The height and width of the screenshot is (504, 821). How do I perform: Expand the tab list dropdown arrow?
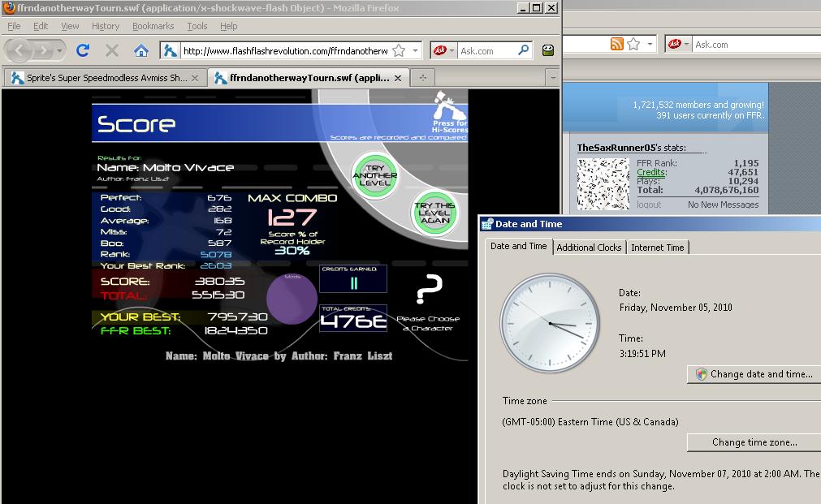[x=552, y=78]
